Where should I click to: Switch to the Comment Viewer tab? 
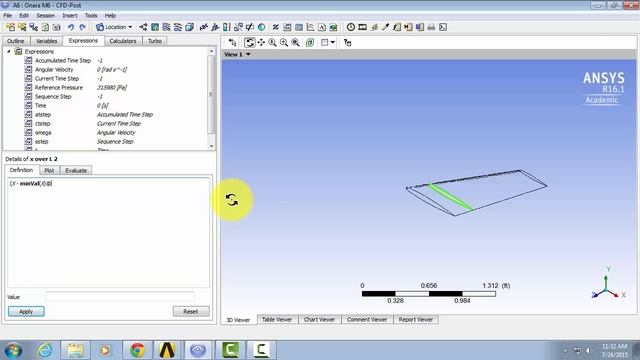click(367, 320)
